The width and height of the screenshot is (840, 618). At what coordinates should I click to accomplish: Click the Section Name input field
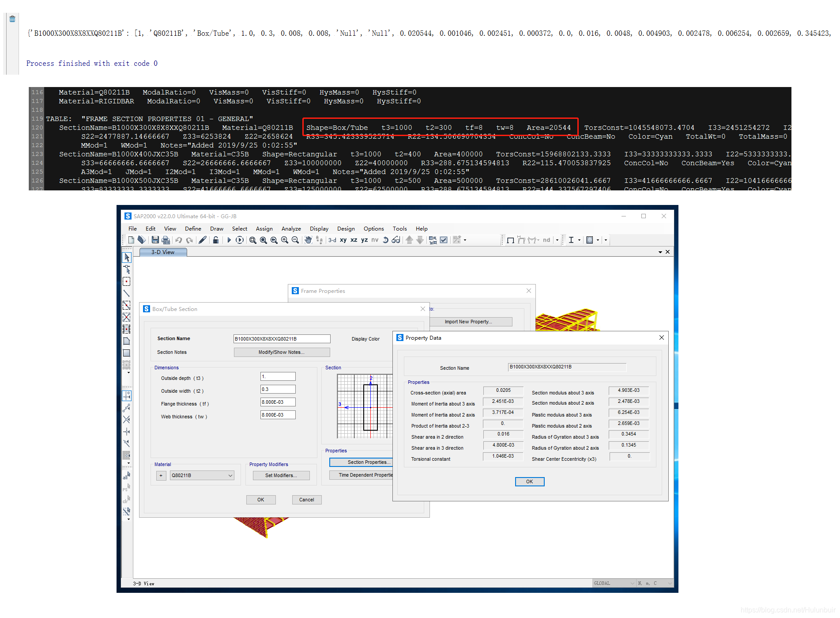282,339
